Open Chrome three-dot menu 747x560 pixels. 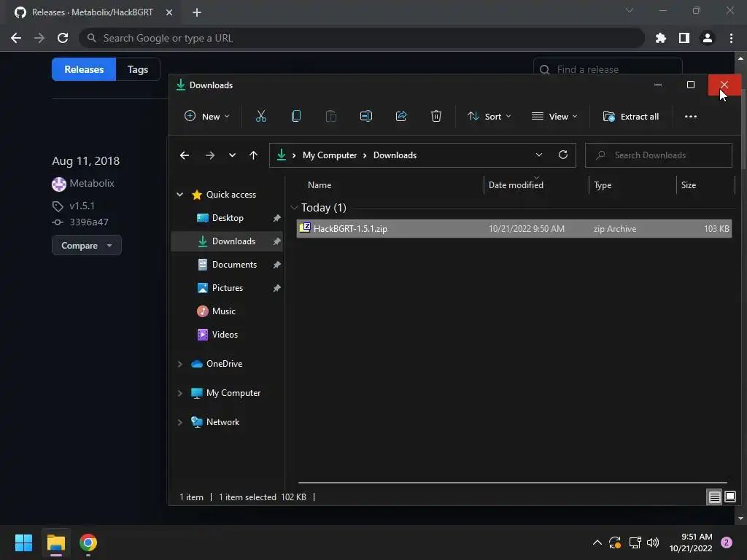tap(731, 38)
